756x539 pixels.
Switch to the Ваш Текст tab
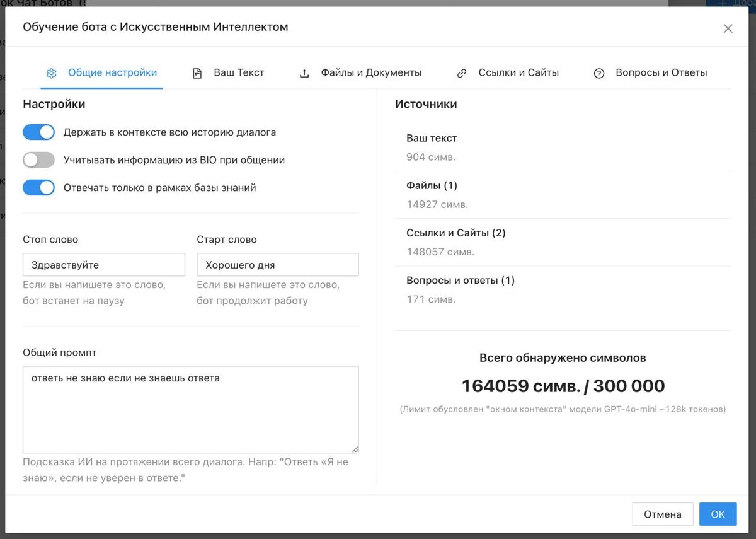[229, 72]
